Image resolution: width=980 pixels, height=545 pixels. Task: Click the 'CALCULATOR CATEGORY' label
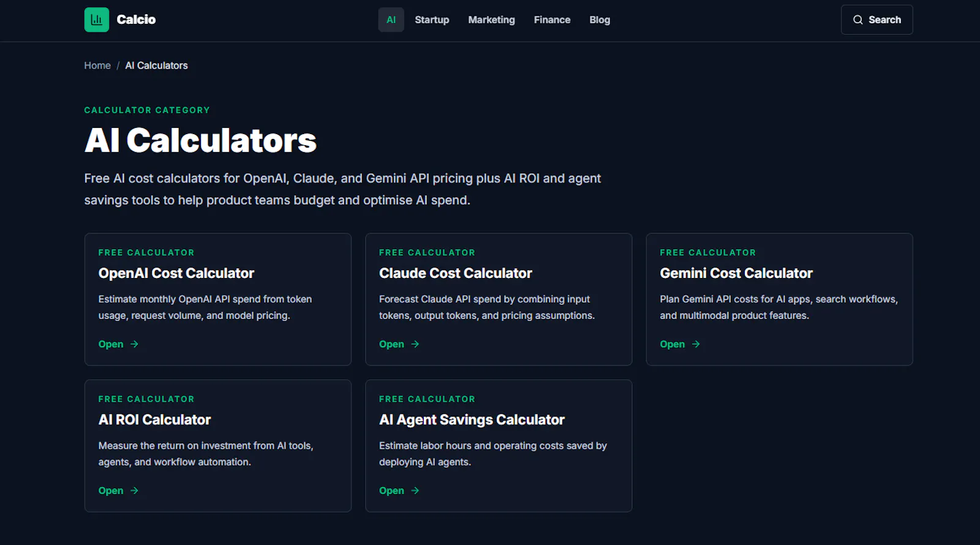pos(147,110)
